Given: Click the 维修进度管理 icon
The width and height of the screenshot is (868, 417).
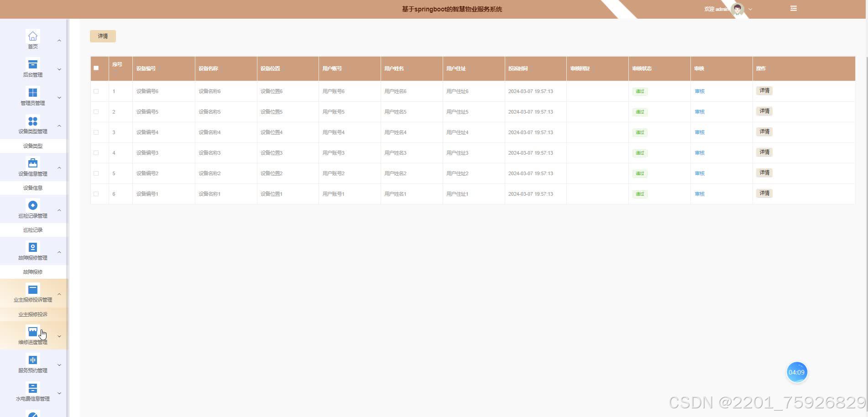Looking at the screenshot, I should point(33,332).
